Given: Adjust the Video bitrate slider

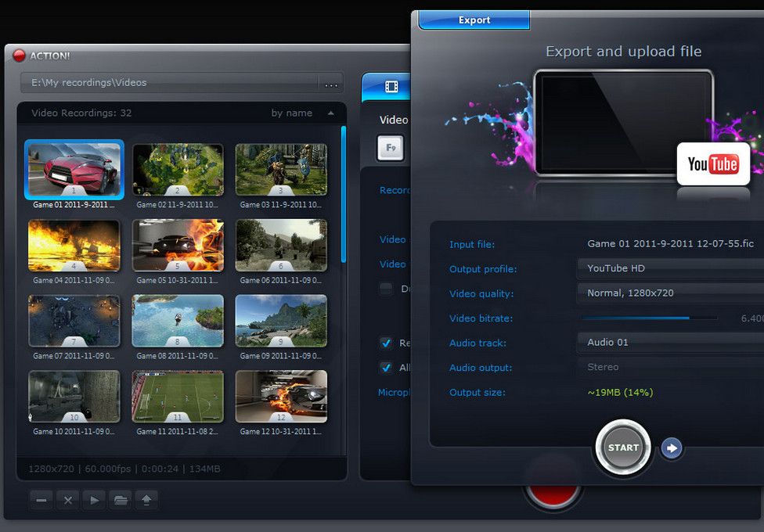Looking at the screenshot, I should 650,318.
